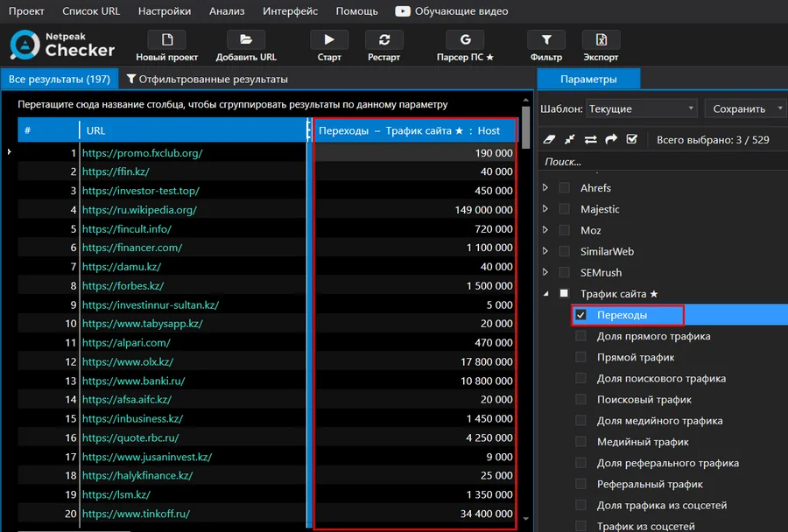Click the collapse-arrows icon in the parameters toolbar
Image resolution: width=788 pixels, height=532 pixels.
click(x=569, y=139)
